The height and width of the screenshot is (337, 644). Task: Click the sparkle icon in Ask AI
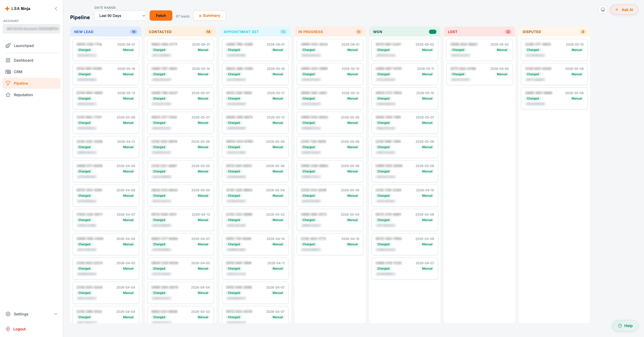[x=617, y=10]
